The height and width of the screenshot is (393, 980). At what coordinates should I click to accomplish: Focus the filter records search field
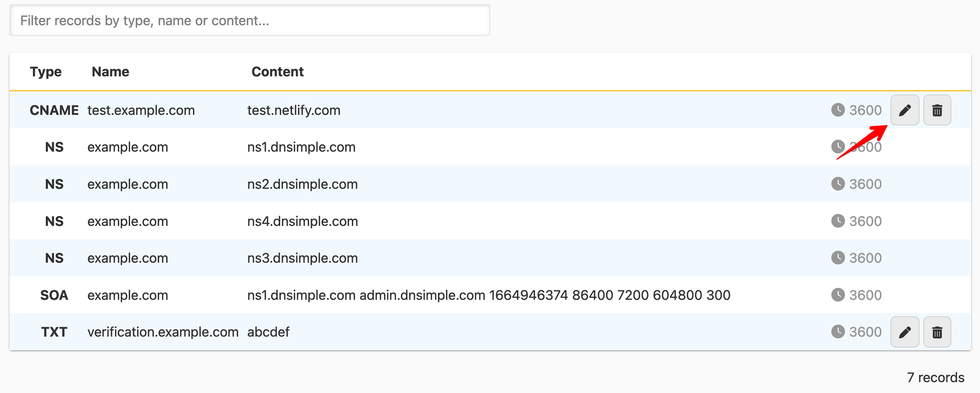click(250, 21)
